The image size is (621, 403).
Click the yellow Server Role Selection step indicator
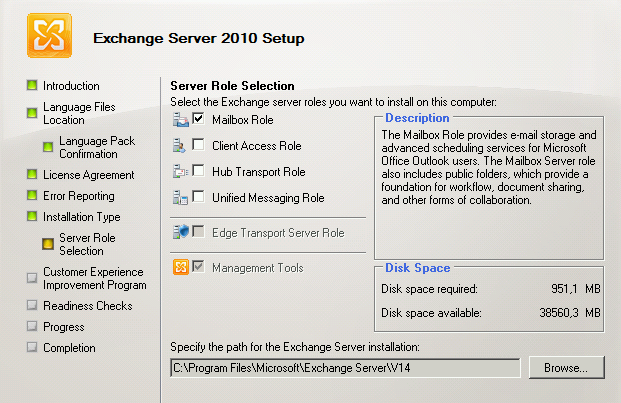47,244
